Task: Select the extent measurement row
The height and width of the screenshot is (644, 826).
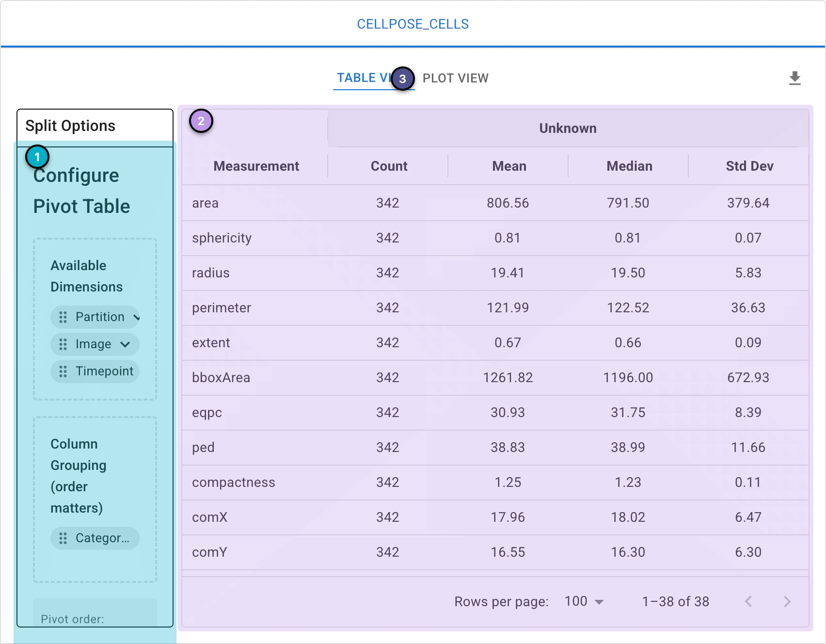Action: point(495,343)
